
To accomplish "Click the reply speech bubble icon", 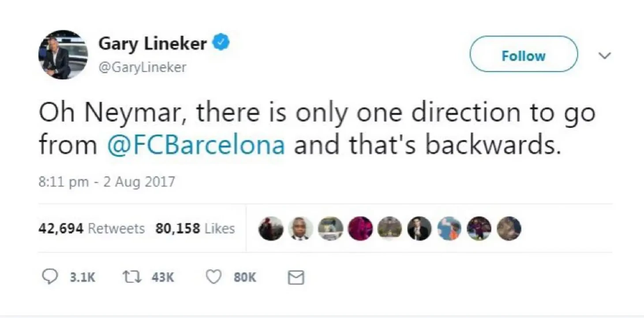I will click(x=49, y=277).
